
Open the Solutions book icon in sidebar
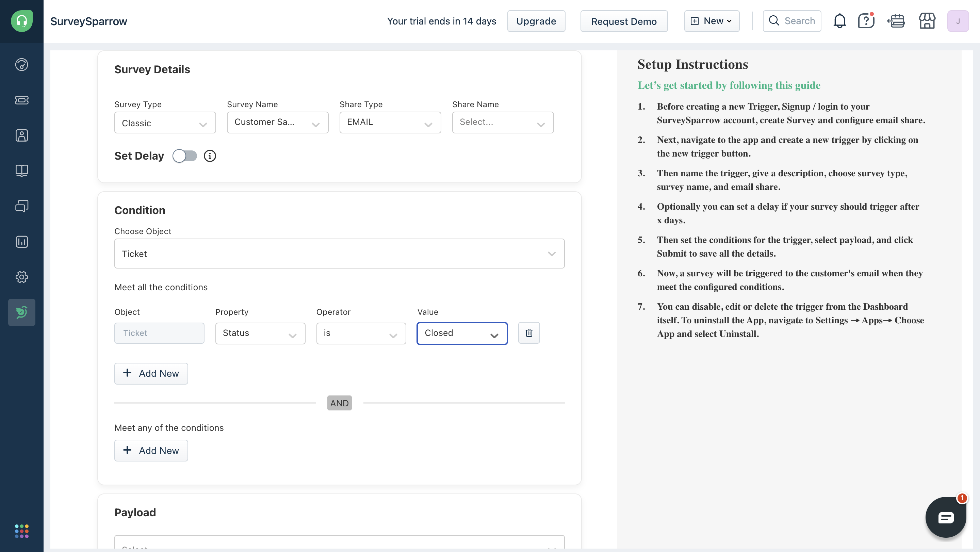pyautogui.click(x=22, y=171)
